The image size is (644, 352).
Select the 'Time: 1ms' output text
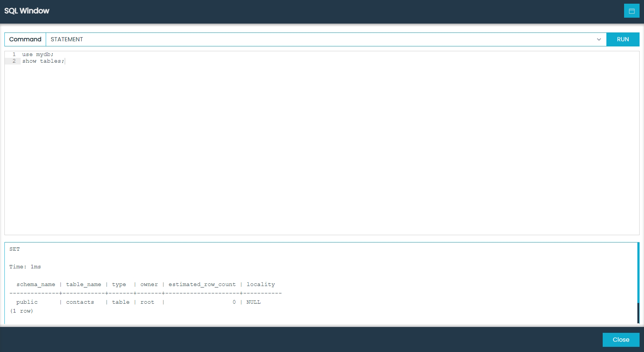pyautogui.click(x=25, y=266)
